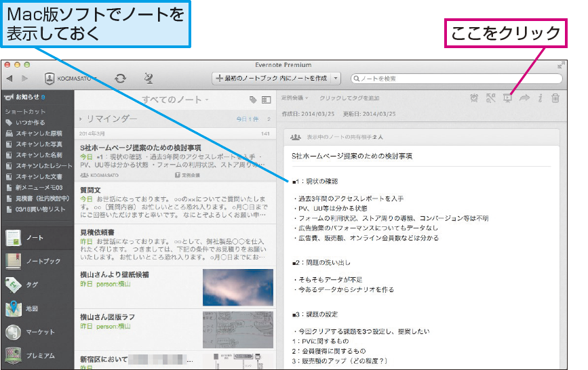Open the スキャンした名刺 shortcut
This screenshot has height=370, width=588.
[x=34, y=155]
